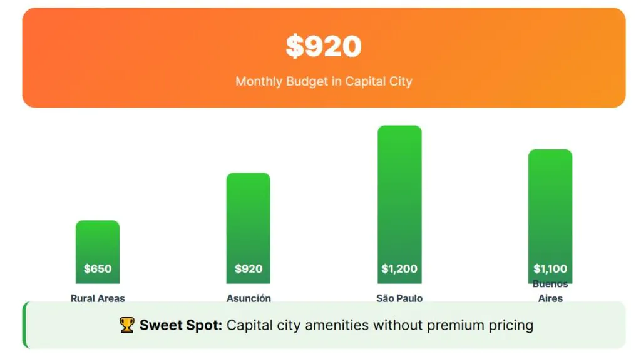Select the Monthly Budget in Capital City subtitle
Image resolution: width=641 pixels, height=364 pixels.
[324, 81]
